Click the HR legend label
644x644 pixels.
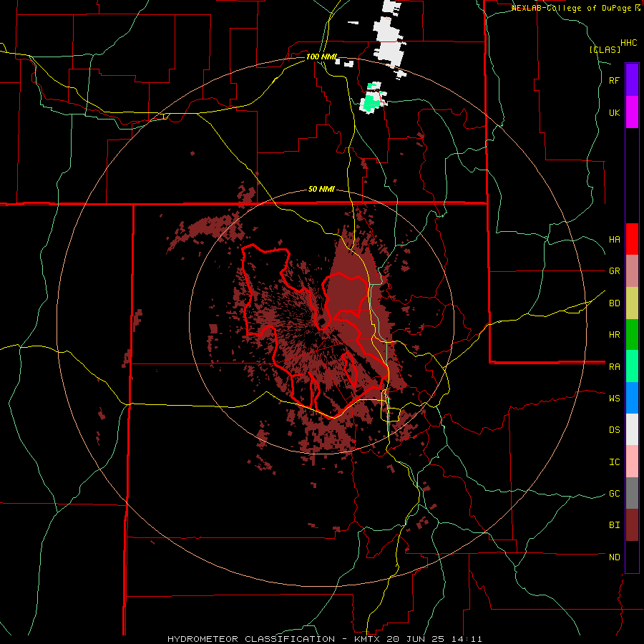[x=615, y=335]
